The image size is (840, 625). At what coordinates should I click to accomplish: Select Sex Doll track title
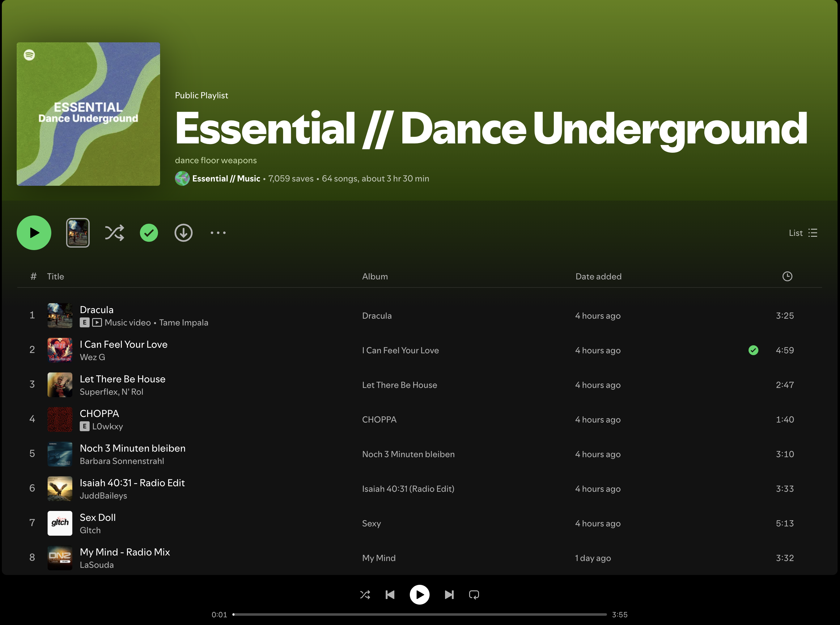[98, 517]
